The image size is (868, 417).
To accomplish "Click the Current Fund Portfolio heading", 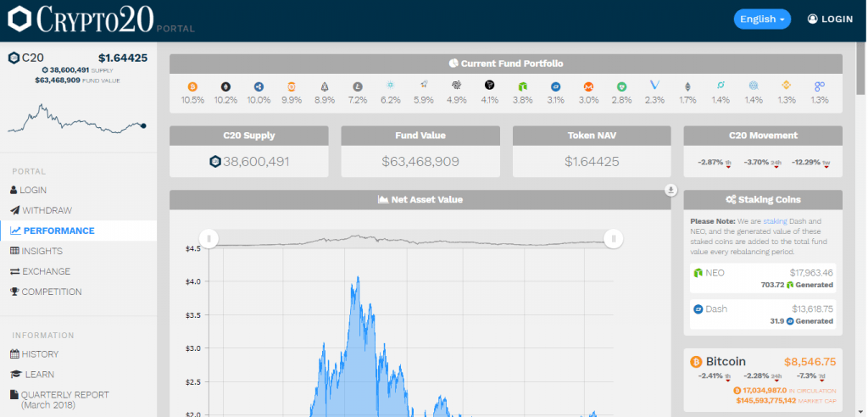I will click(506, 64).
